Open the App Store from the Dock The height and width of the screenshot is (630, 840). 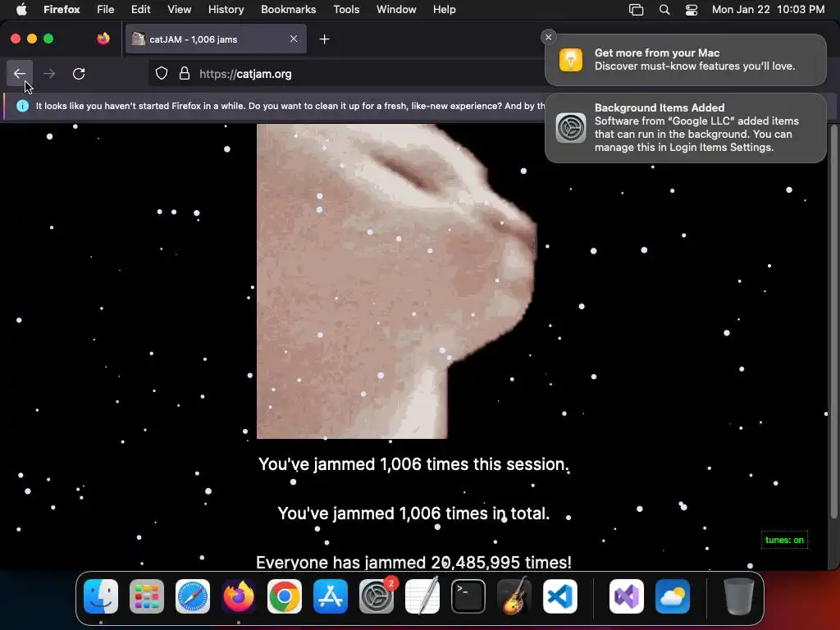coord(331,596)
